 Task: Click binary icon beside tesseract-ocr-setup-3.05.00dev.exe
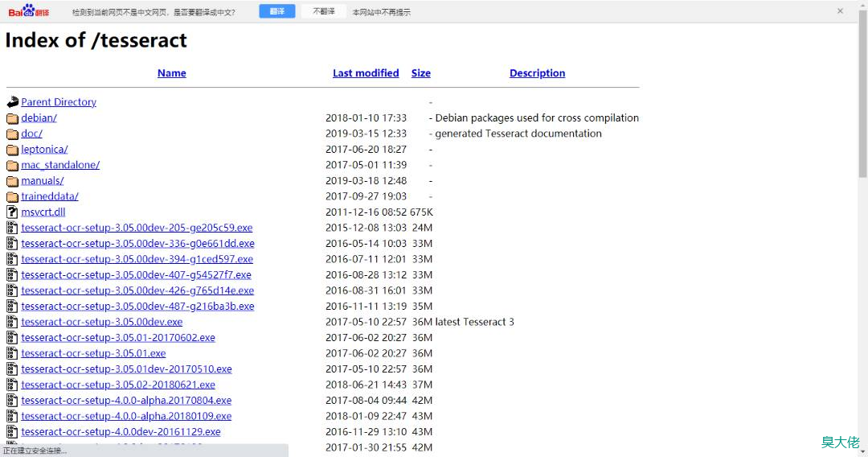[x=12, y=322]
